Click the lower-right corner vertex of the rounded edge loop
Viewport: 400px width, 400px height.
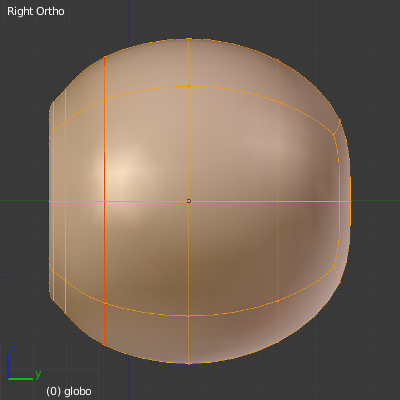coord(334,267)
